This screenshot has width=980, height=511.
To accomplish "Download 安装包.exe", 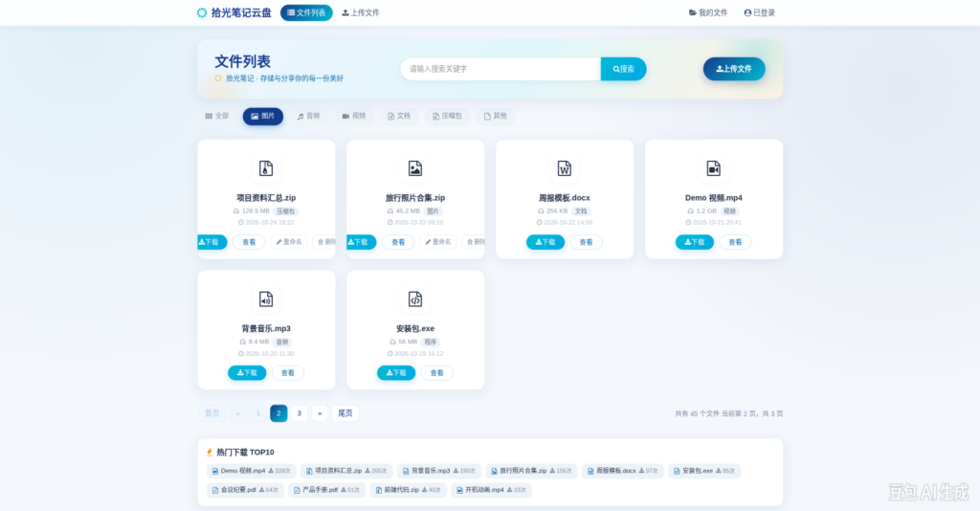I will tap(396, 373).
